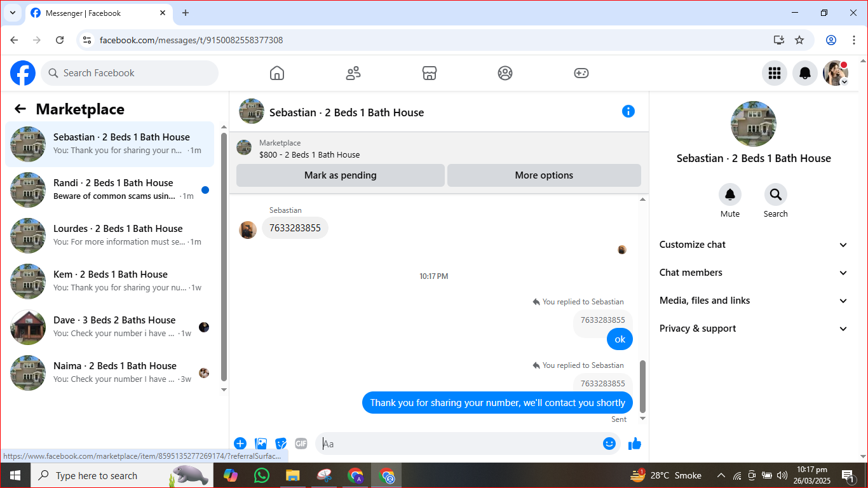
Task: Open the Windows notification center
Action: 848,475
